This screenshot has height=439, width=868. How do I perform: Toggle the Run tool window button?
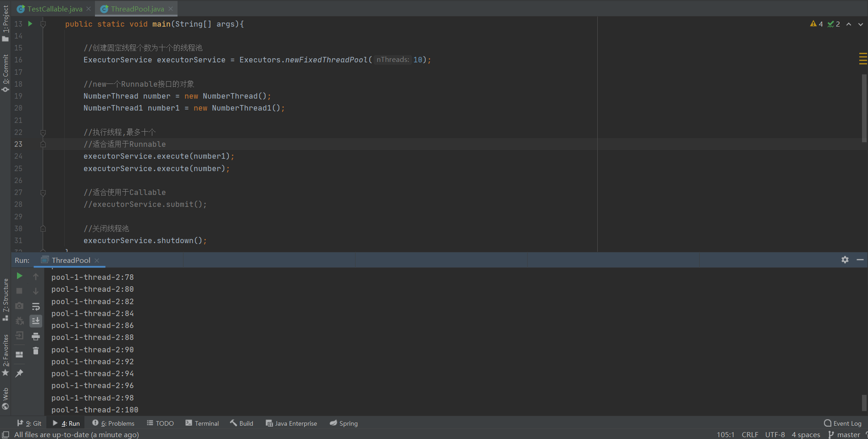[66, 423]
